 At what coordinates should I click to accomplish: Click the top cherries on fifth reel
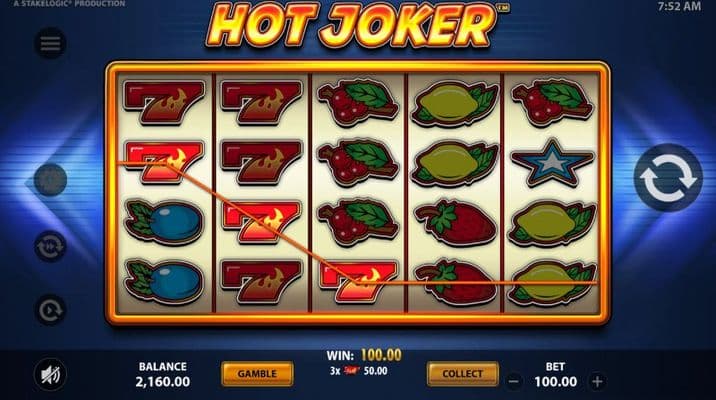(553, 103)
